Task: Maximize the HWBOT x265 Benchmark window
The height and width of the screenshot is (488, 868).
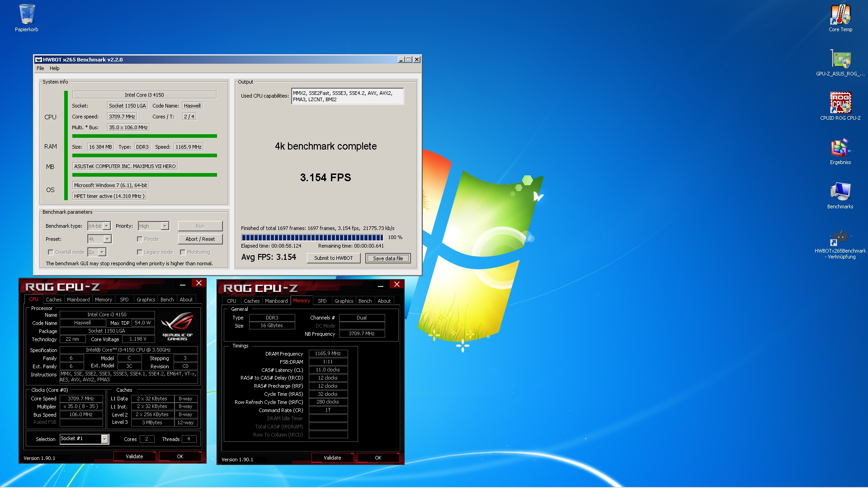Action: click(x=409, y=60)
